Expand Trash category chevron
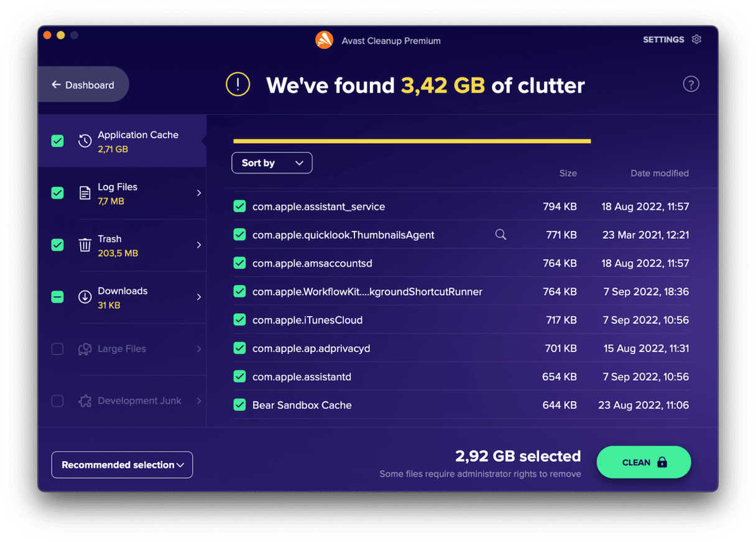Screen dimensions: 756x542 click(199, 245)
